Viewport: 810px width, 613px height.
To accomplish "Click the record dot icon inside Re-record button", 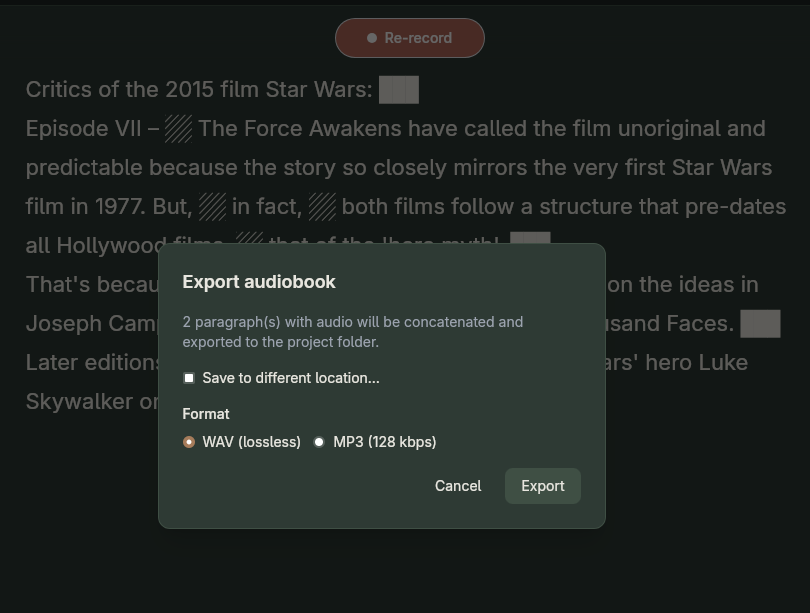I will pyautogui.click(x=372, y=37).
